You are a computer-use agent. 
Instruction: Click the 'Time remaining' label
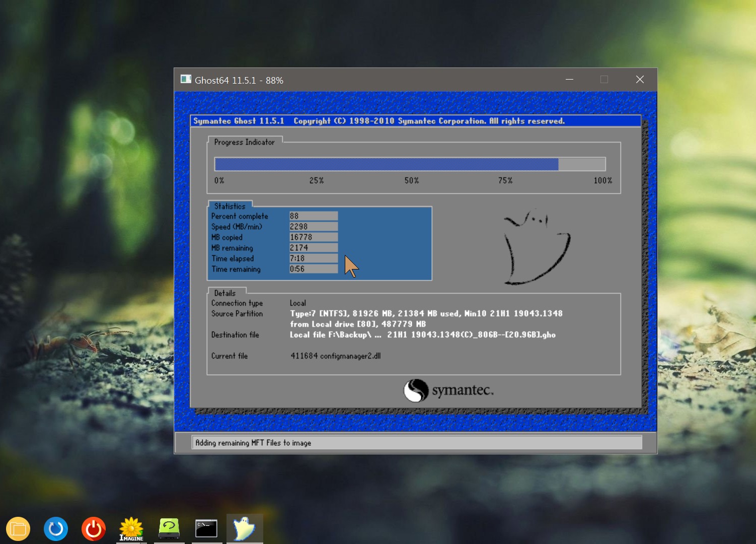[236, 269]
